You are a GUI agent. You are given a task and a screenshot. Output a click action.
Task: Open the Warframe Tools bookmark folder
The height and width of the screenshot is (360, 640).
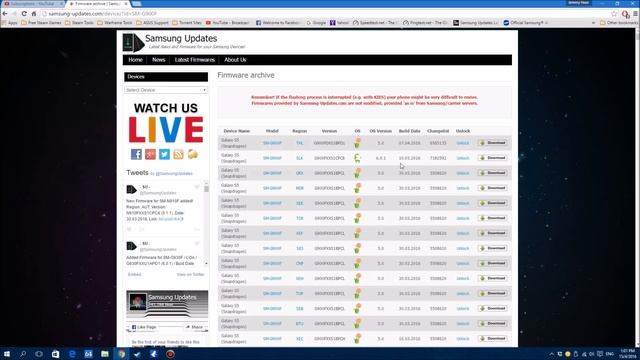pyautogui.click(x=115, y=23)
